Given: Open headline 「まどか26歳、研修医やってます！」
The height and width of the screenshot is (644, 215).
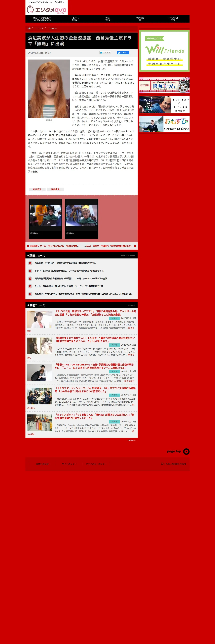Looking at the screenshot, I should (x=95, y=313).
